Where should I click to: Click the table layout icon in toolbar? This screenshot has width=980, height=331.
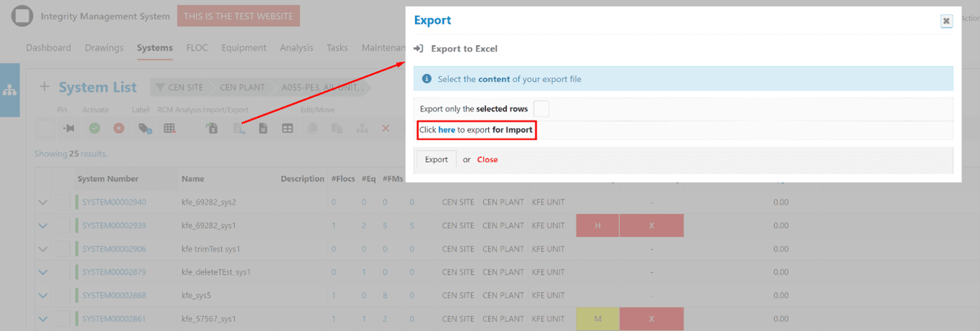[x=288, y=128]
